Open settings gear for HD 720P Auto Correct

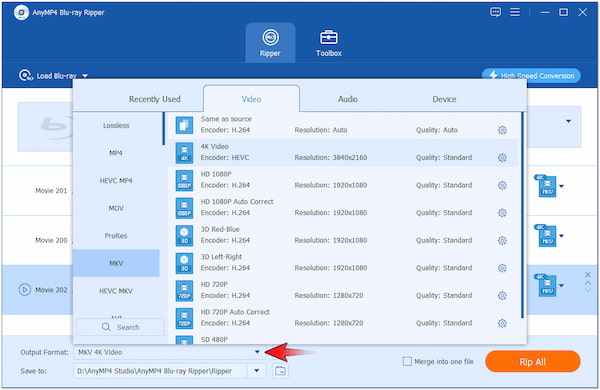click(502, 323)
